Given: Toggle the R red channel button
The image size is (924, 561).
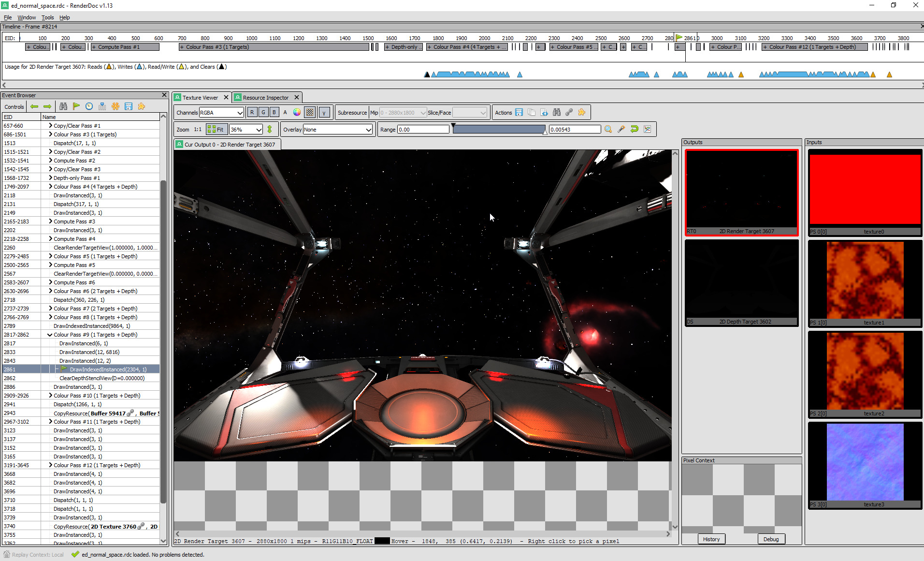Looking at the screenshot, I should point(252,112).
